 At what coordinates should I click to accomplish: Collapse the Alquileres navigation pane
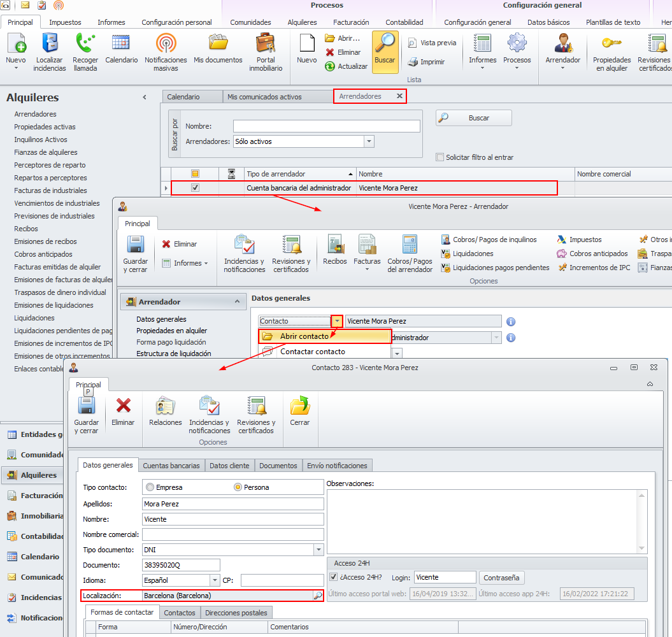[145, 97]
